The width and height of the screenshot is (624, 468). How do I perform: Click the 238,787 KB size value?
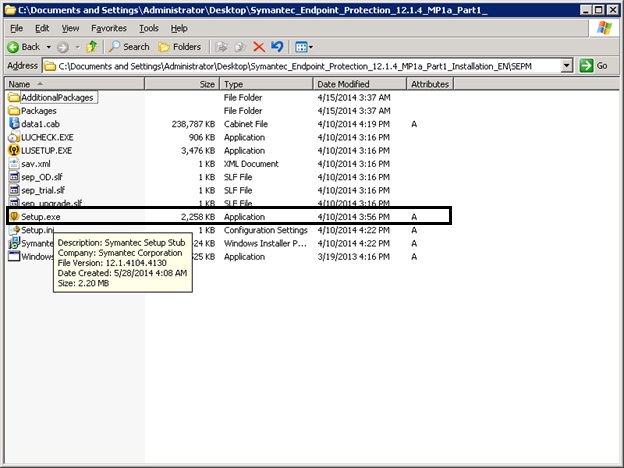pyautogui.click(x=193, y=124)
